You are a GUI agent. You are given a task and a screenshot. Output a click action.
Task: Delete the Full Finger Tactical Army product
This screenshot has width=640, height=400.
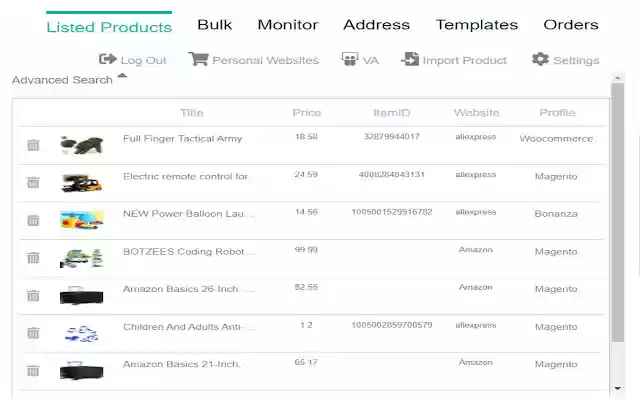pos(33,145)
